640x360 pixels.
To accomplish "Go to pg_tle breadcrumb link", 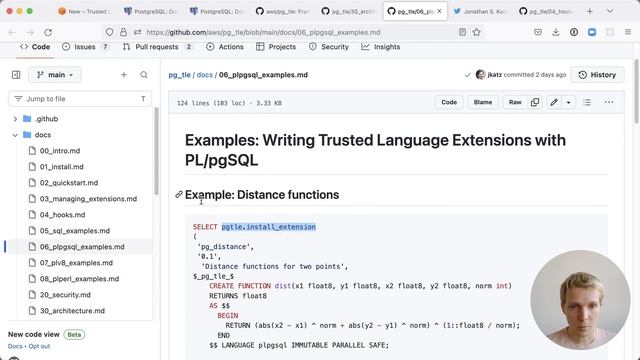I will click(x=180, y=75).
